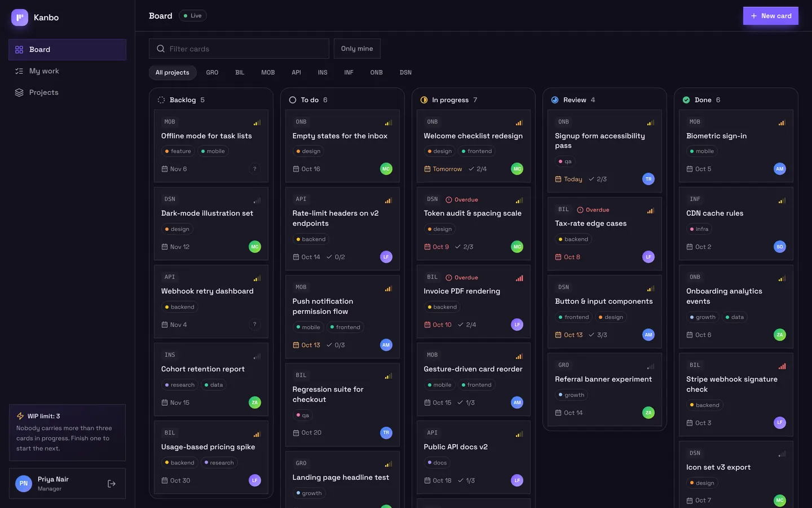Open the Webhook retry dashboard card
Image resolution: width=812 pixels, height=508 pixels.
211,302
